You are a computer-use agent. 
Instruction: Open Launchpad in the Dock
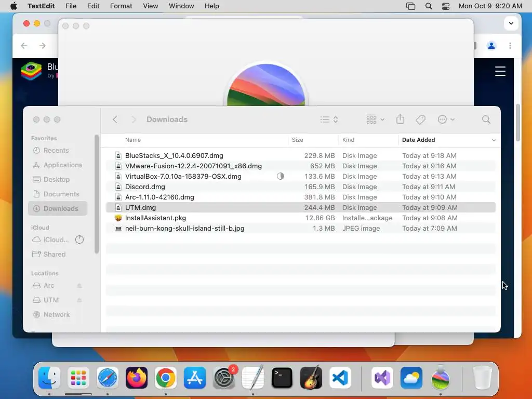78,378
